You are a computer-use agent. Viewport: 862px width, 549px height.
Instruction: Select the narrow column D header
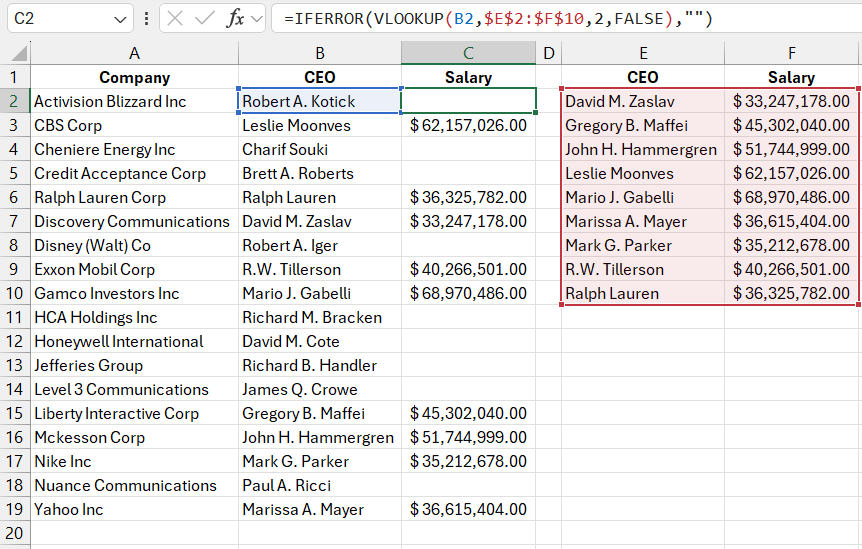point(548,53)
